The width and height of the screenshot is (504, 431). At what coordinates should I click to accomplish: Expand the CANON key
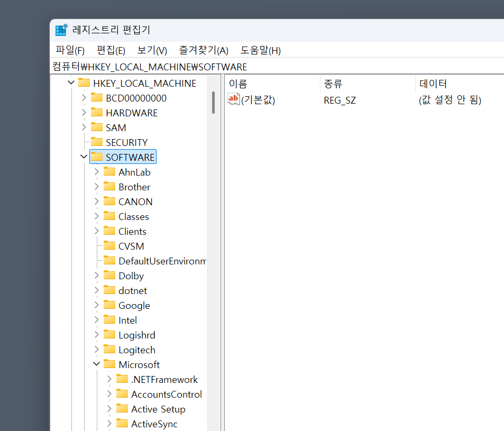[96, 201]
